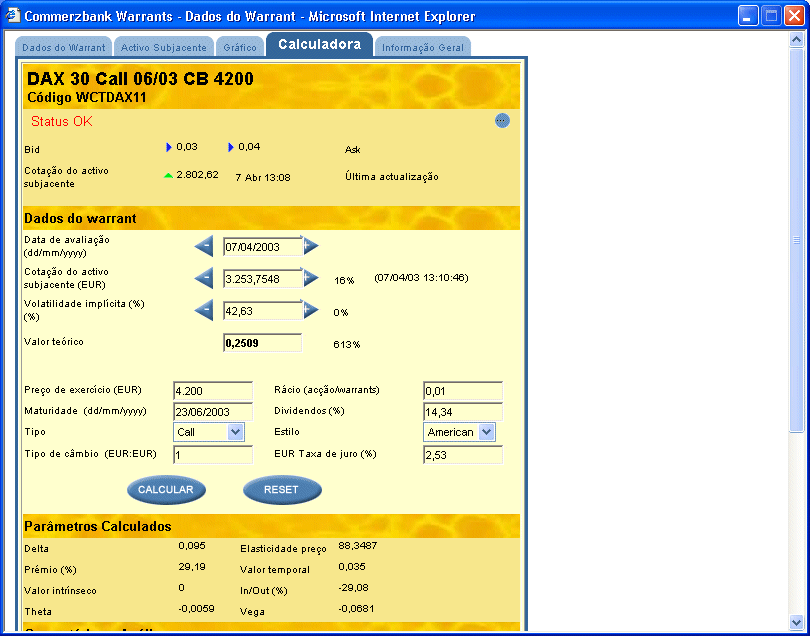Click the blue arrow next to Bid 0,03
The width and height of the screenshot is (810, 636).
coord(168,147)
